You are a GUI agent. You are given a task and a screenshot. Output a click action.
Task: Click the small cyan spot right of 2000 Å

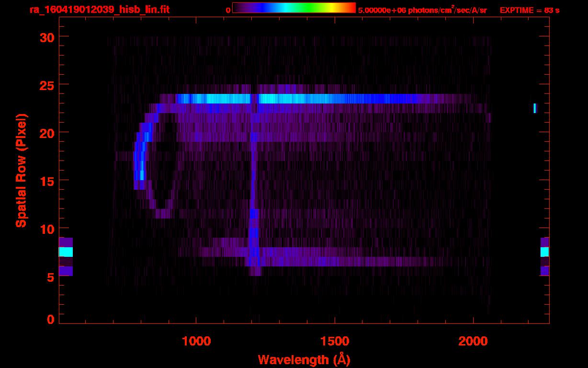[535, 108]
